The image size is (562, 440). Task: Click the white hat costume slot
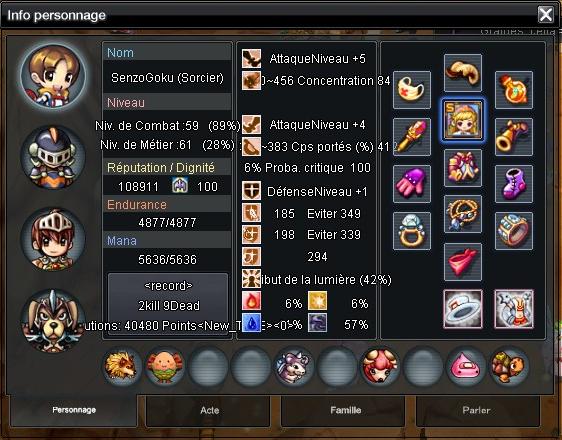pyautogui.click(x=463, y=309)
